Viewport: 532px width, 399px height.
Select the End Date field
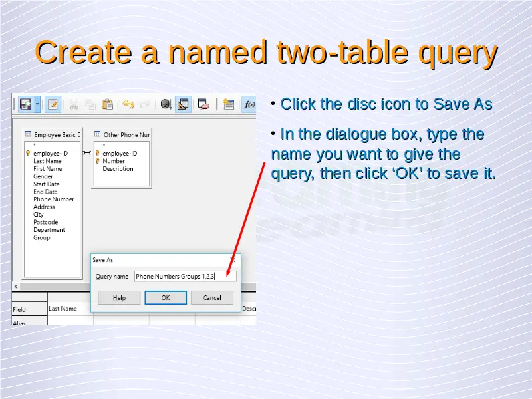(x=45, y=192)
